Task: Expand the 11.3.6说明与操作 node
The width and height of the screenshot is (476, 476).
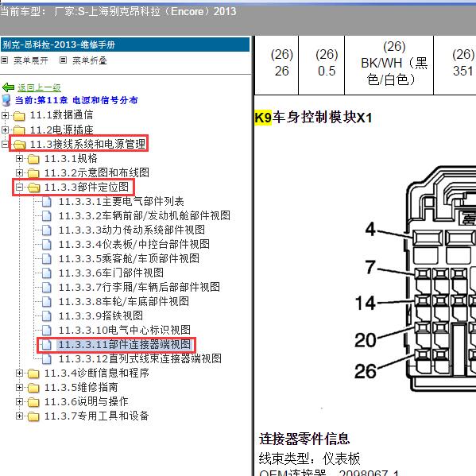Action: point(19,401)
